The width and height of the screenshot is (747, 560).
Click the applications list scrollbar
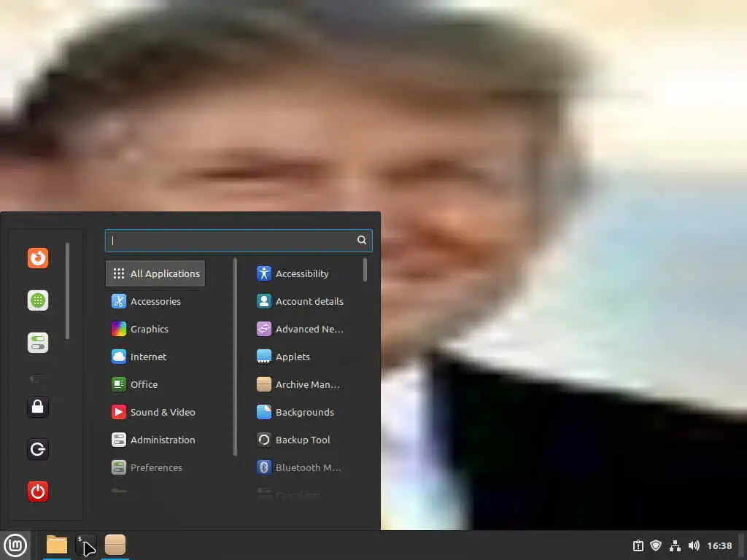click(x=365, y=270)
